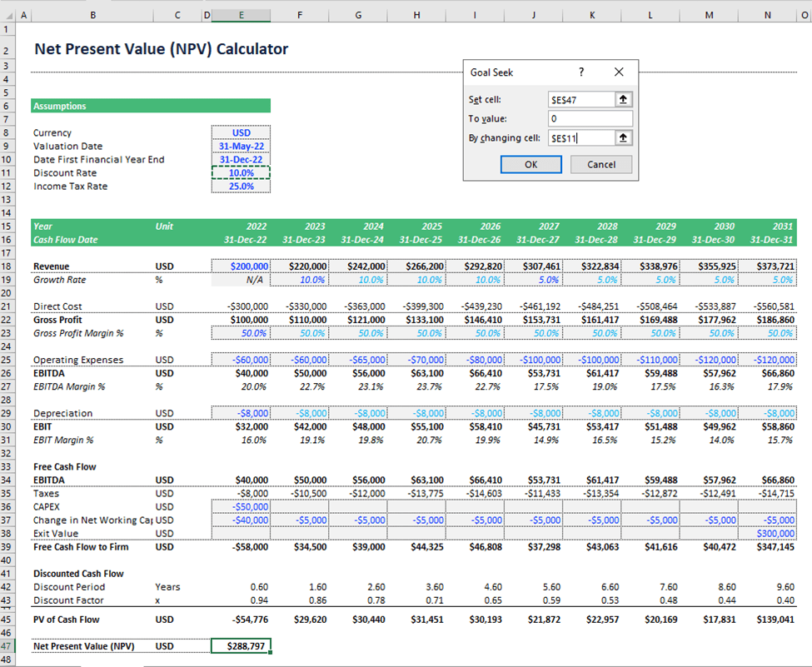The width and height of the screenshot is (812, 667).
Task: Select the NPV result cell $288,797
Action: 241,646
